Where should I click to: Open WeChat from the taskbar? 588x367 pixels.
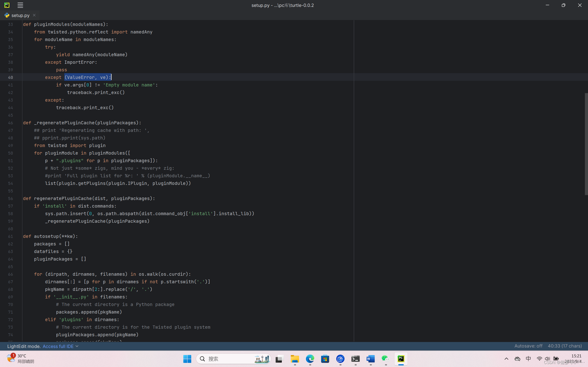click(x=386, y=359)
